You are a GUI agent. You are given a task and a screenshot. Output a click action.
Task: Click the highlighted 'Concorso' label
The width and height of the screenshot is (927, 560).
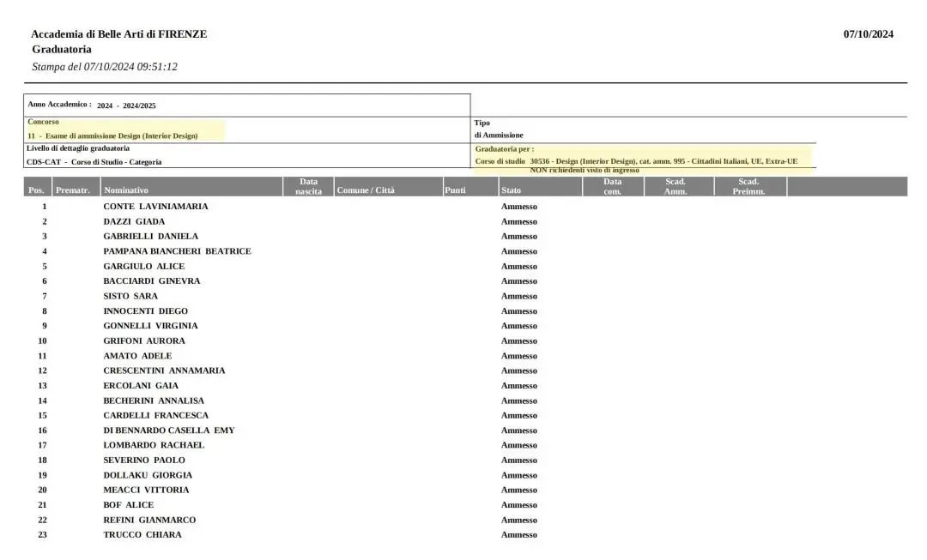[x=43, y=122]
